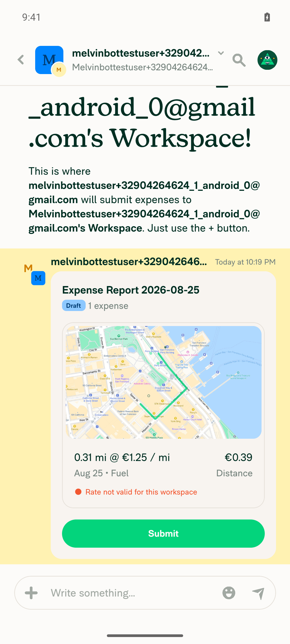Open the plus attachment menu in composer
The width and height of the screenshot is (290, 644).
[x=31, y=593]
